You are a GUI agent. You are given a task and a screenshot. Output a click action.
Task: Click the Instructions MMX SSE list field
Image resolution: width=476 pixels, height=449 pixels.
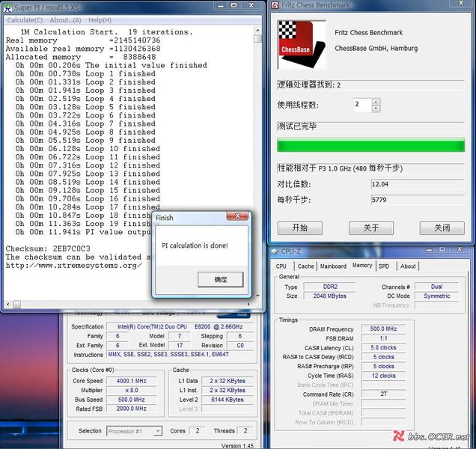180,354
